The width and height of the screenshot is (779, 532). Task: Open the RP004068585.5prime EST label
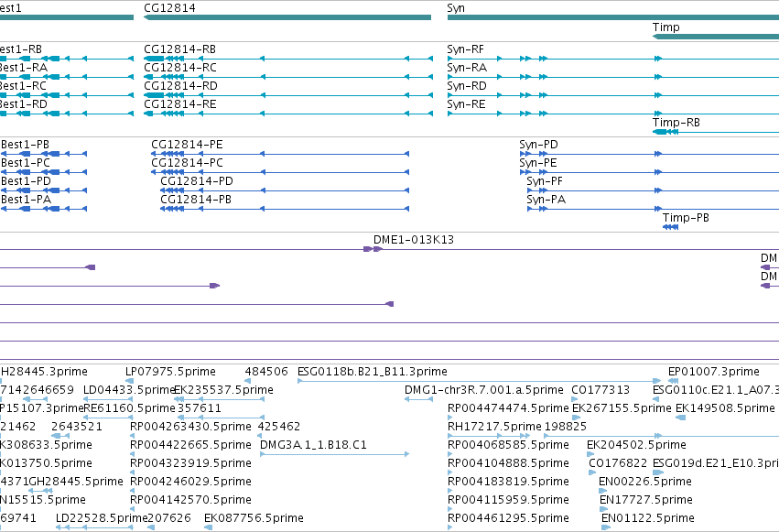point(508,446)
